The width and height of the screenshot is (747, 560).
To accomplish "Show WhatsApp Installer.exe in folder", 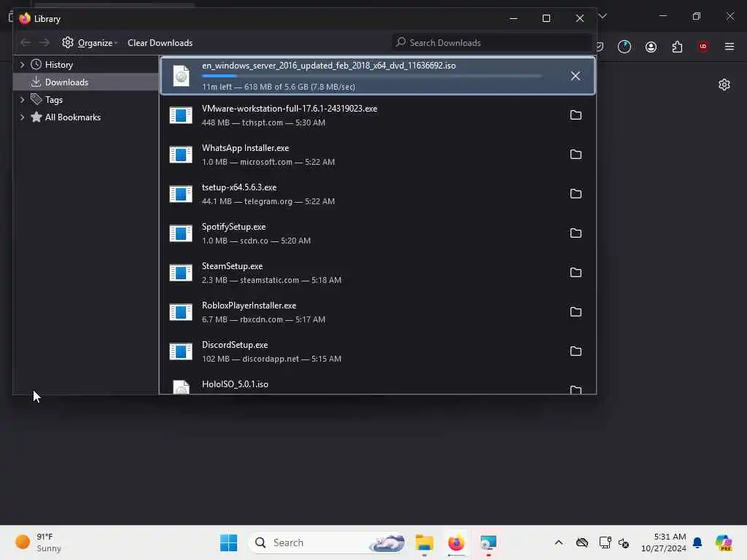I will pyautogui.click(x=576, y=155).
